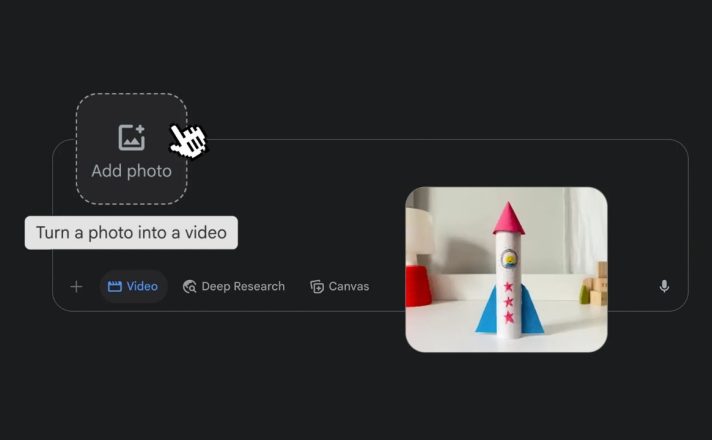Viewport: 712px width, 440px height.
Task: Click the add-image icon above Add photo
Action: [132, 137]
